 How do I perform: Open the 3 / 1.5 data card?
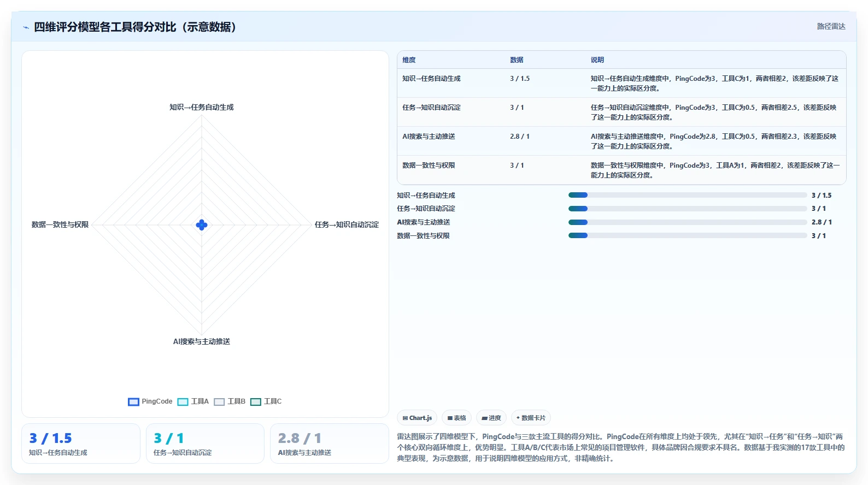point(81,443)
